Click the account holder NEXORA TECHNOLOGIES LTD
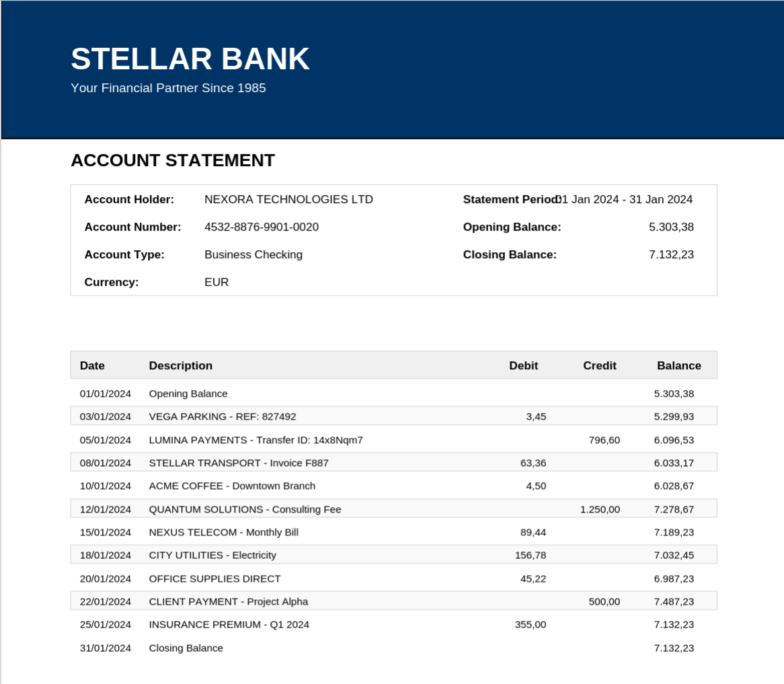 (288, 200)
